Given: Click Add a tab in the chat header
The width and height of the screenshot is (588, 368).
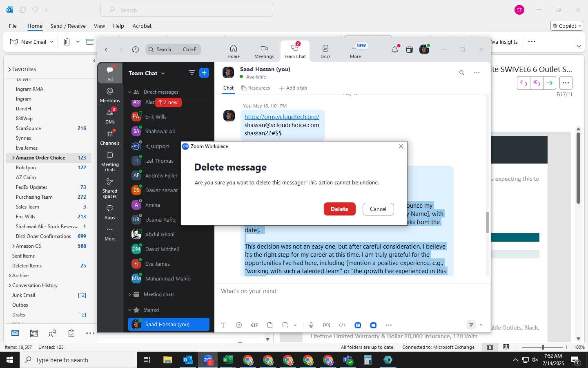Looking at the screenshot, I should pyautogui.click(x=293, y=88).
